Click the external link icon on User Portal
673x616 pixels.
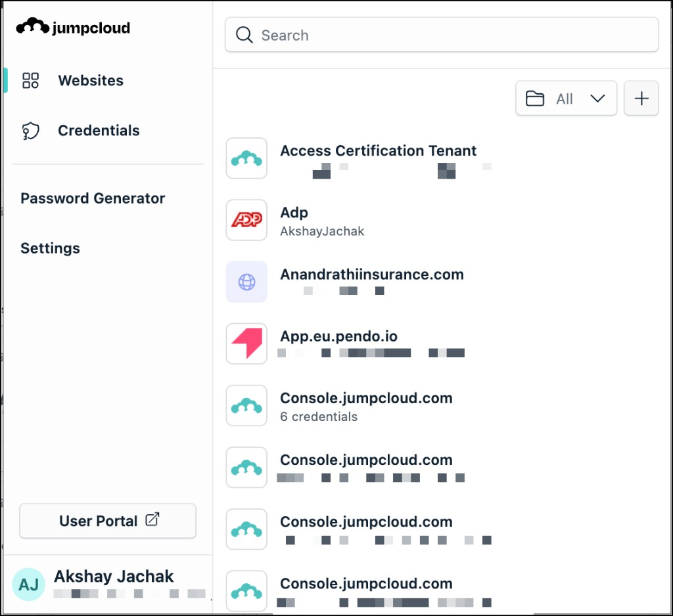pyautogui.click(x=152, y=519)
